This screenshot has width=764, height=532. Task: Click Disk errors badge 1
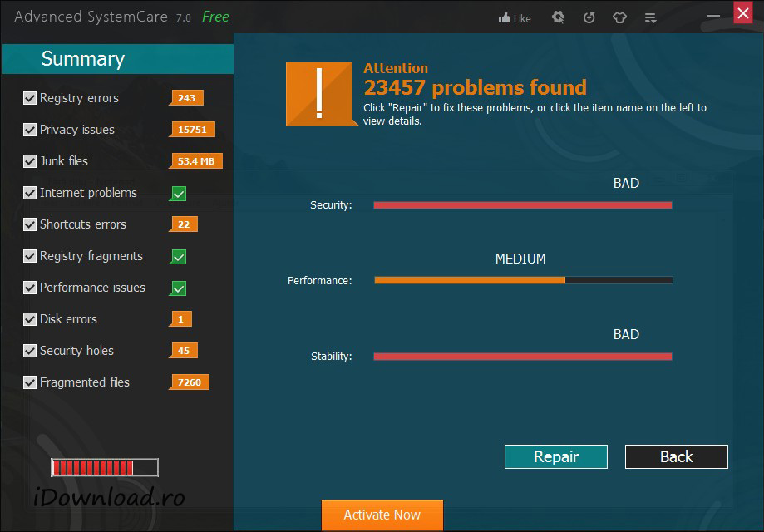coord(180,319)
